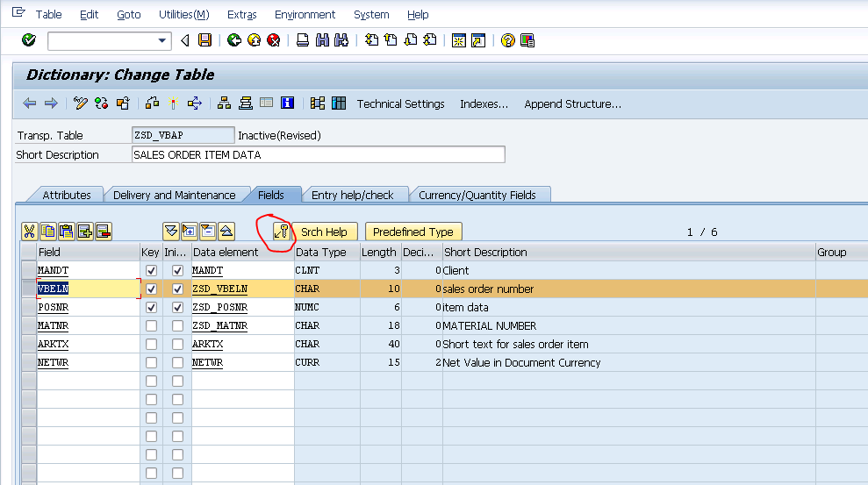Click the Where-Used List icon
The height and width of the screenshot is (485, 868).
pos(194,103)
